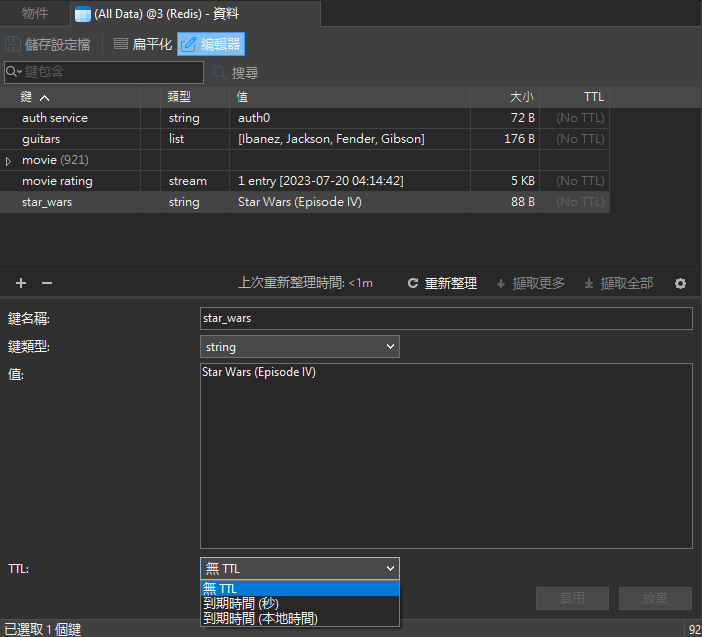The height and width of the screenshot is (637, 702).
Task: Click the 鍵名稱 field containing star_wars
Action: [x=446, y=318]
